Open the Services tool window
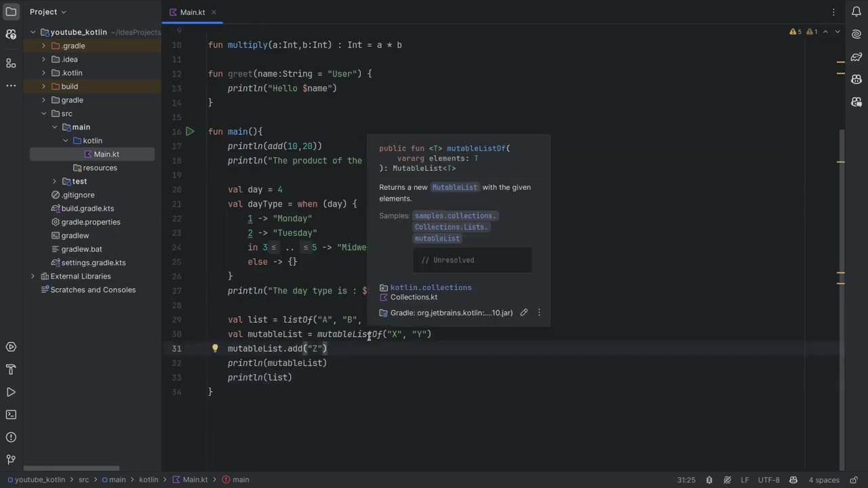868x488 pixels. 11,347
